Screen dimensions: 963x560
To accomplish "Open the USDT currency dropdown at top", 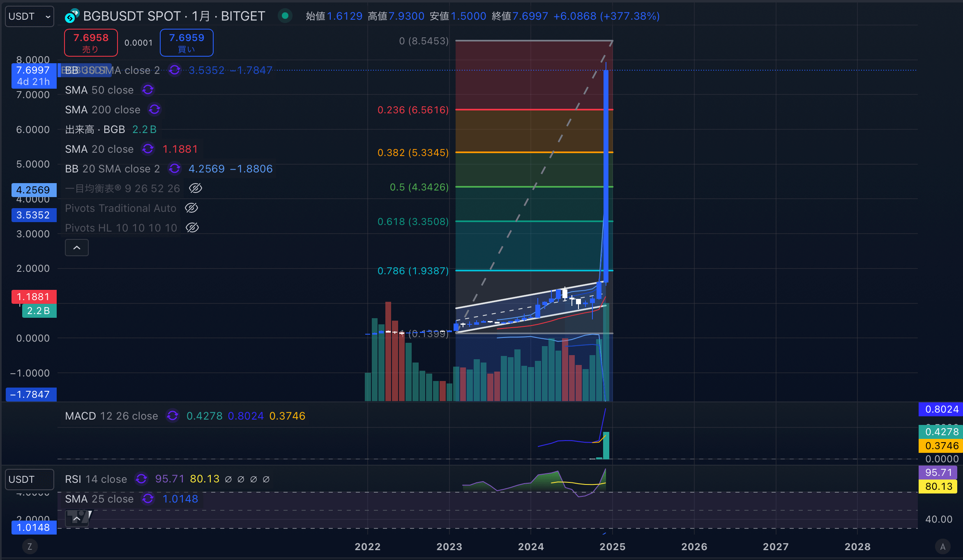I will 29,16.
